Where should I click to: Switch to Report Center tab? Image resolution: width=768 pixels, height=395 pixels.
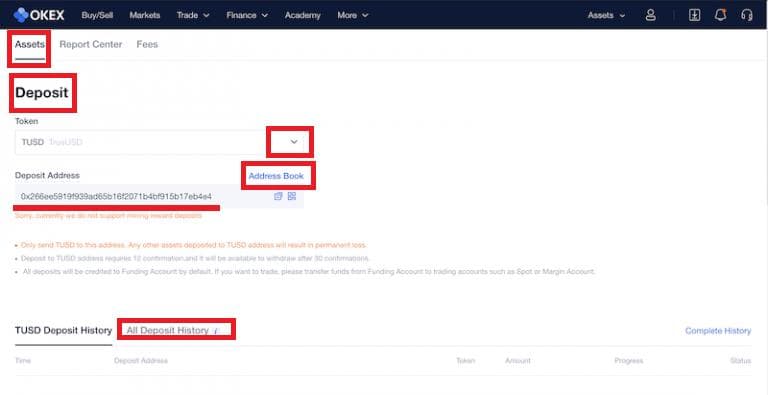click(91, 45)
